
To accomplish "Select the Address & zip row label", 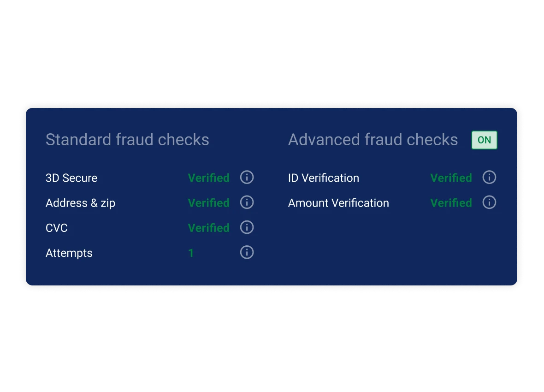I will click(x=81, y=202).
